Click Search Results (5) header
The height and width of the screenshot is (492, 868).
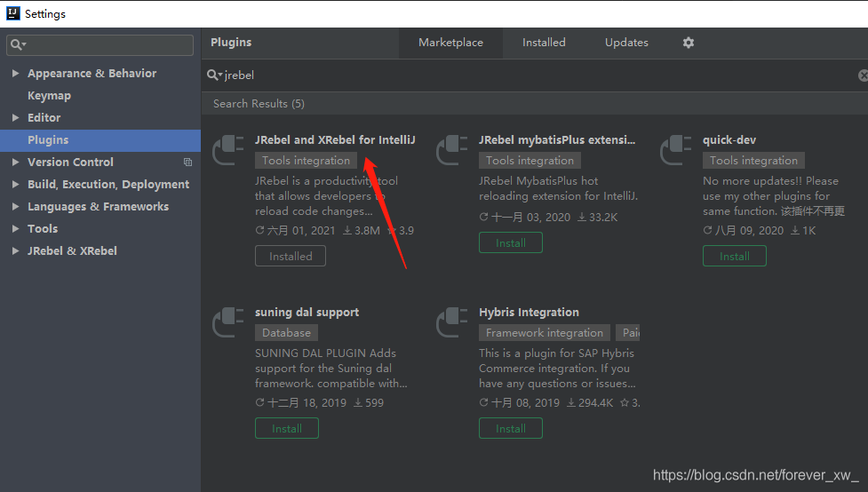point(259,104)
